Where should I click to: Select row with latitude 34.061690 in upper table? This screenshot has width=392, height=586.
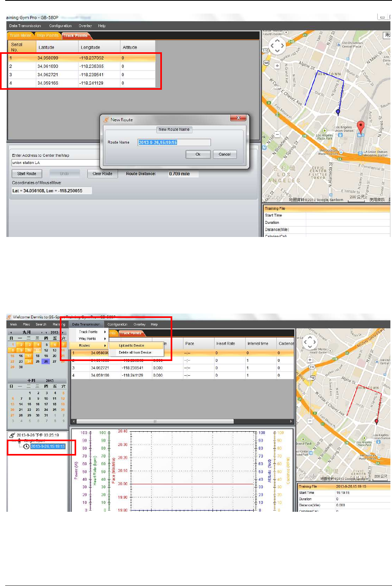tap(82, 66)
